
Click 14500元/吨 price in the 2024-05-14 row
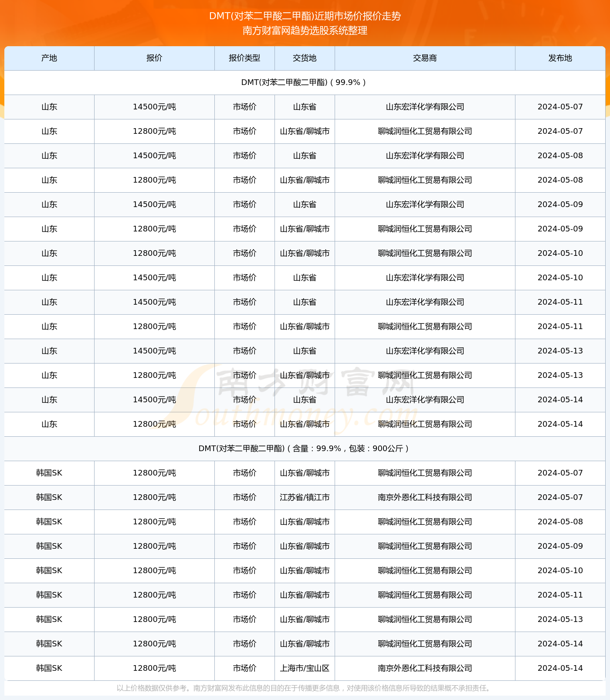point(154,400)
